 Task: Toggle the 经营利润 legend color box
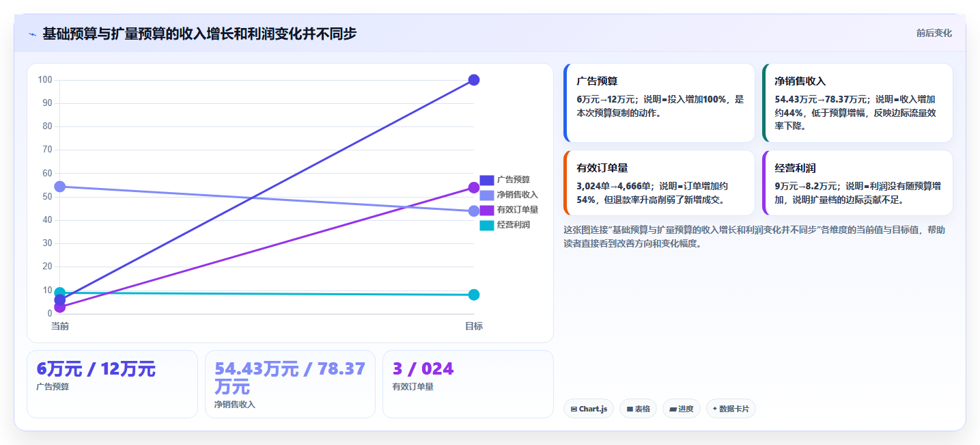tap(486, 225)
